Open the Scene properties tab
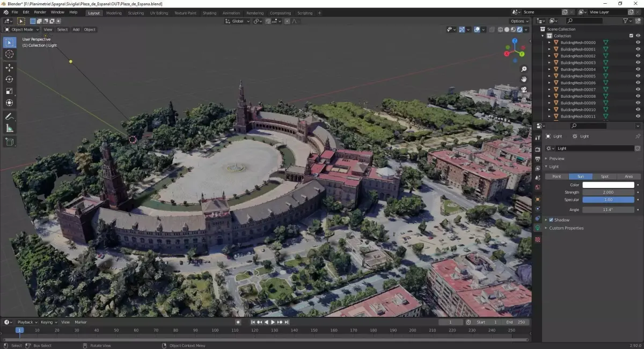644x349 pixels. (538, 178)
